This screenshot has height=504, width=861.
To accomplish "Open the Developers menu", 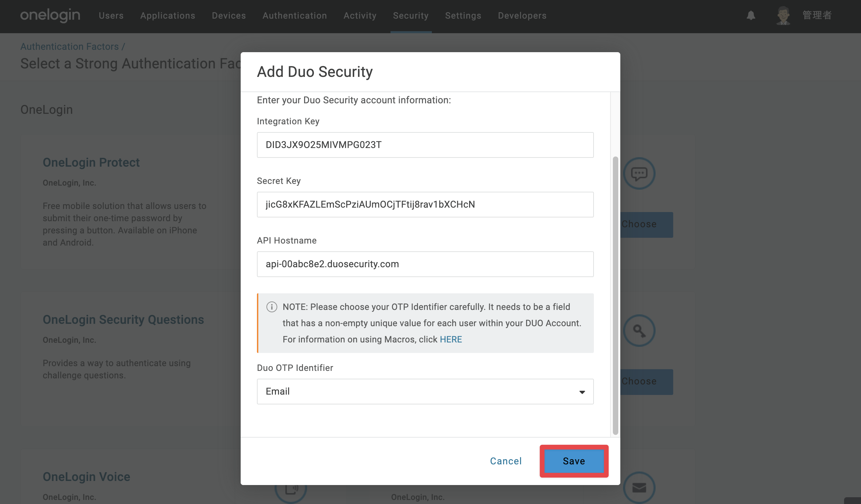I will click(x=522, y=16).
